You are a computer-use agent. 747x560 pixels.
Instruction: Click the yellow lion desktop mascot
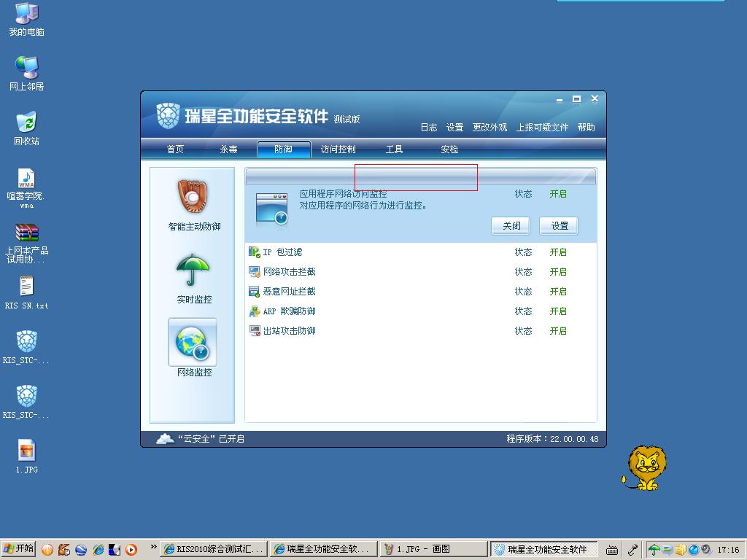coord(643,467)
